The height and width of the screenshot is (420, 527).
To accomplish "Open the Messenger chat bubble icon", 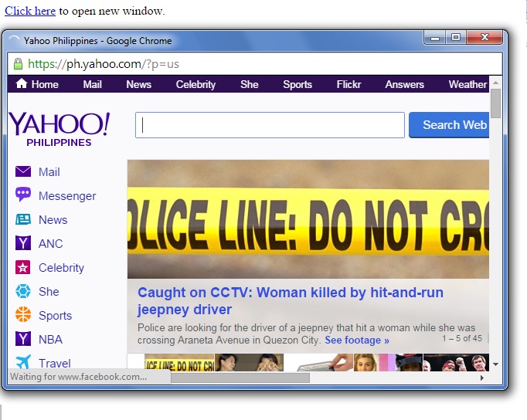I will [x=23, y=195].
